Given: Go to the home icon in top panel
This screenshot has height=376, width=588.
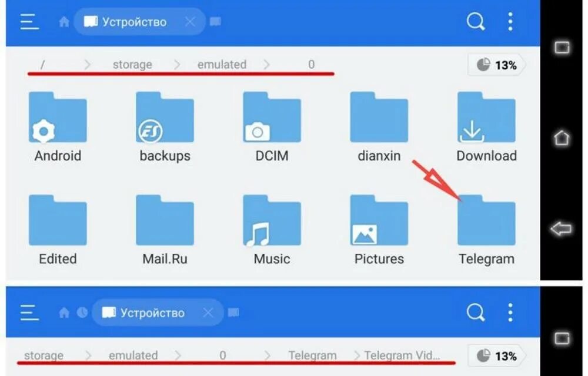Looking at the screenshot, I should 64,22.
